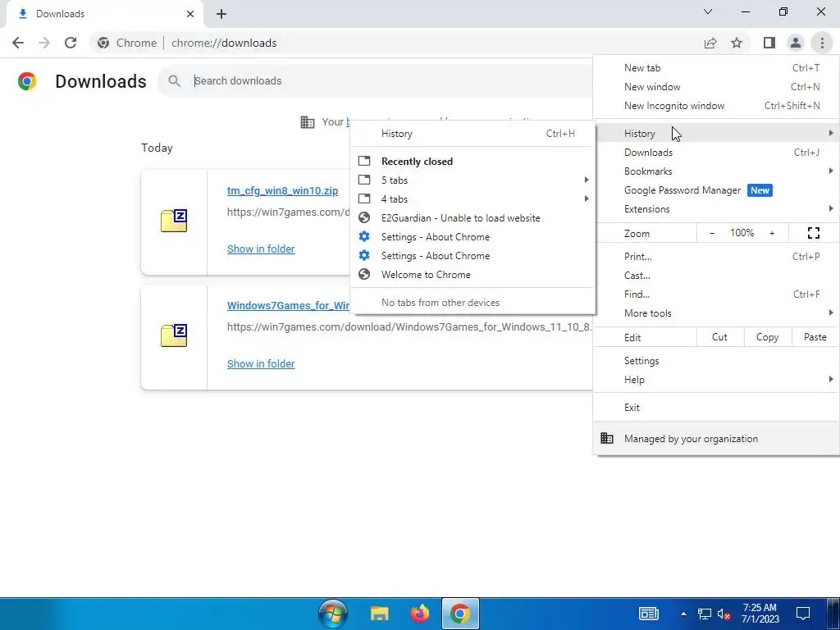Open Firefox from the taskbar
The height and width of the screenshot is (630, 840).
pos(419,614)
